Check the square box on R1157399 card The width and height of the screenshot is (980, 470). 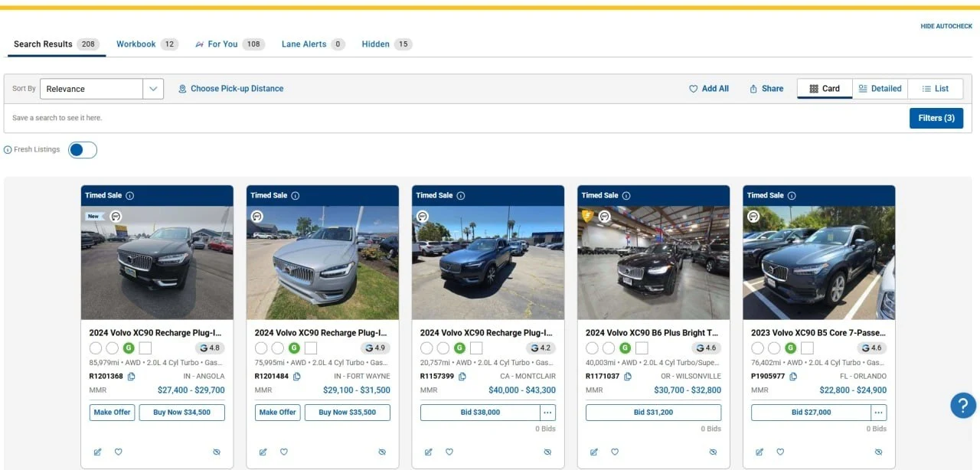[x=476, y=348]
